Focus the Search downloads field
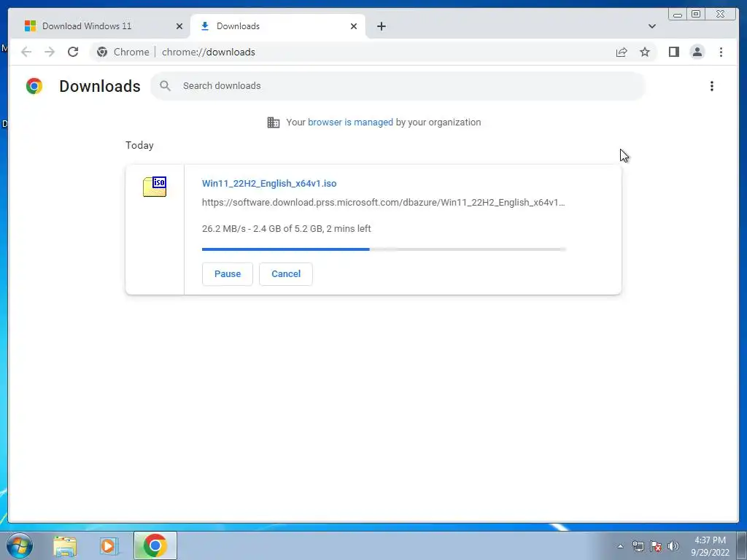Image resolution: width=747 pixels, height=560 pixels. (398, 86)
